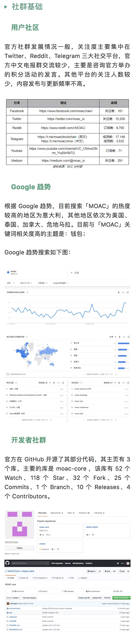Open the user avatar menu in GitHub header

click(x=128, y=563)
